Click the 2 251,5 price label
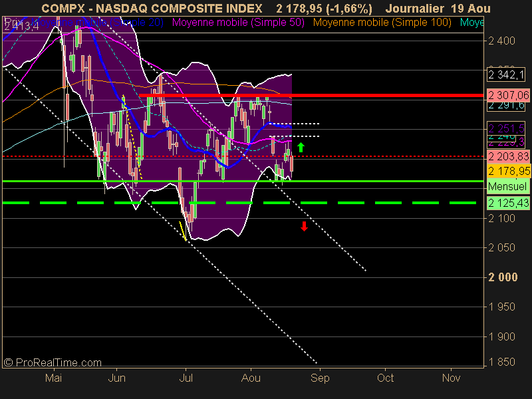The height and width of the screenshot is (399, 532). (x=506, y=128)
